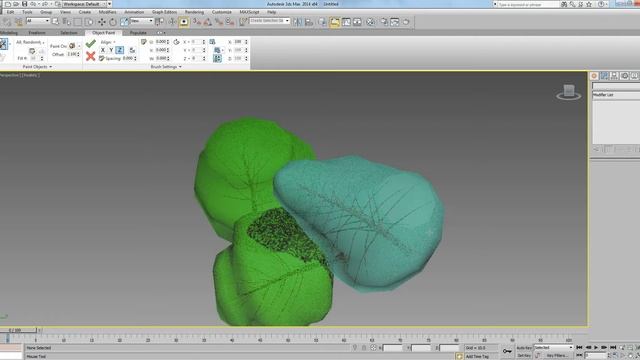Click the highlighted Select and Manipulate icon
640x360 pixels.
pos(184,22)
